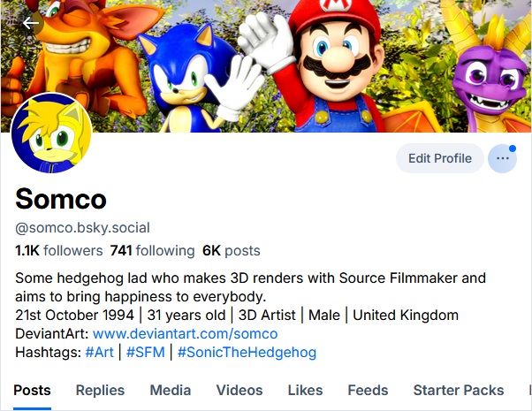This screenshot has width=532, height=411.
Task: Click the 6K posts count
Action: tap(232, 250)
